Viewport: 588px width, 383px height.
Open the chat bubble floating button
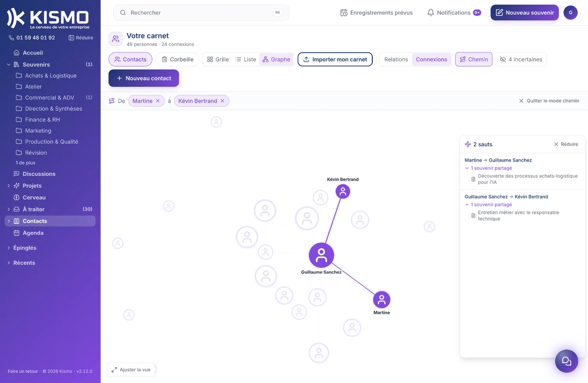click(566, 361)
